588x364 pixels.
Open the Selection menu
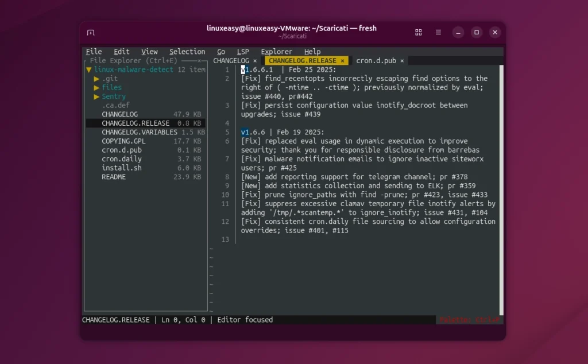[x=187, y=51]
